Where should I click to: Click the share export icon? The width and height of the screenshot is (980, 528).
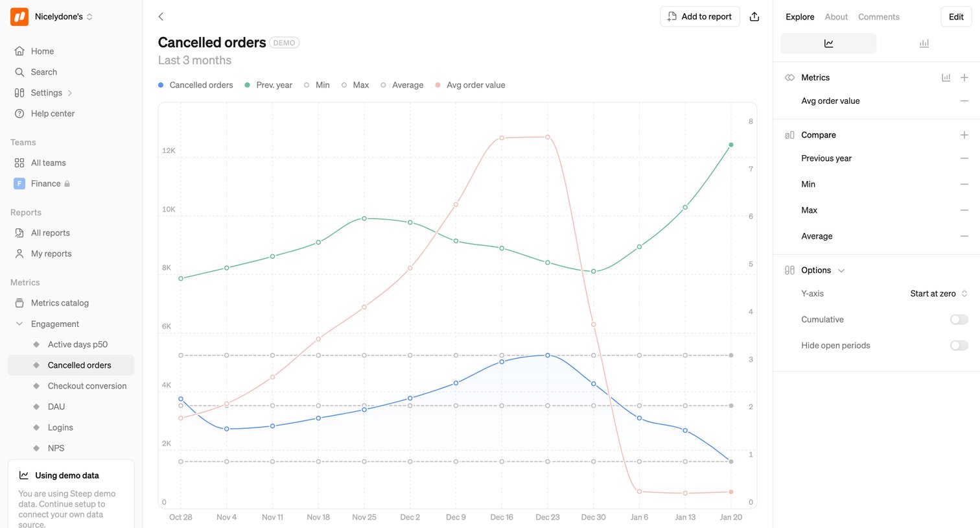point(754,17)
